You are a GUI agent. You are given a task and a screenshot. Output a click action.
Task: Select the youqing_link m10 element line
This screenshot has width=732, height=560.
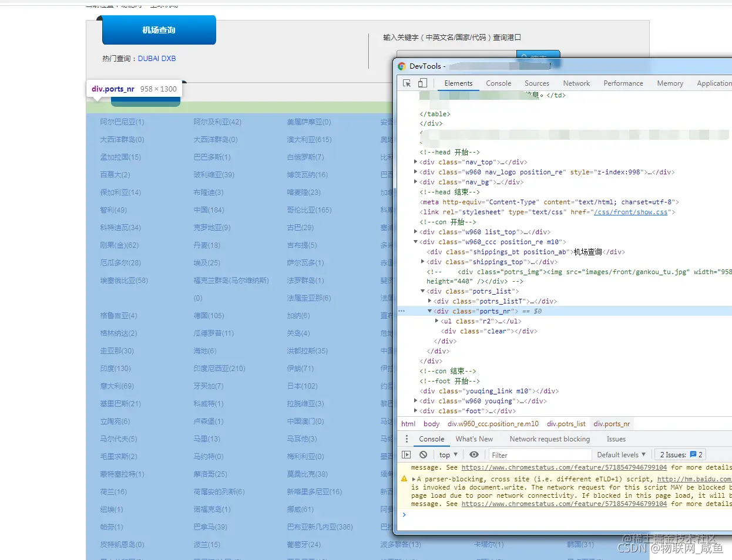(x=489, y=391)
